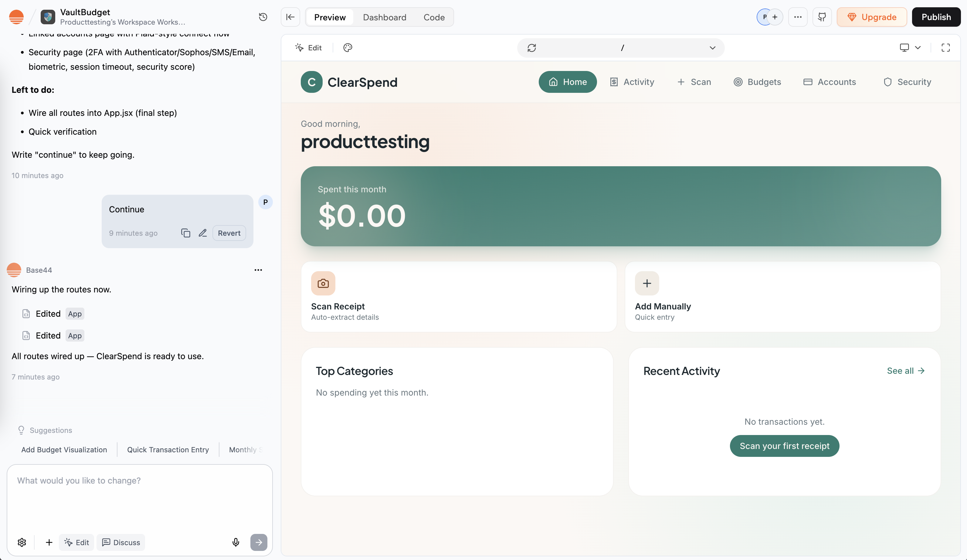Collapse the chat panel arrow icon

290,17
